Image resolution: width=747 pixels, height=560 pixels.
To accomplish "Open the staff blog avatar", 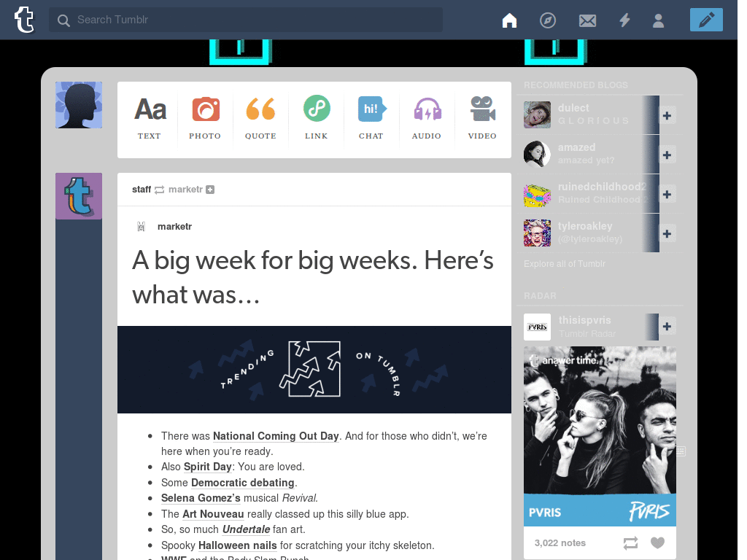I will [79, 195].
